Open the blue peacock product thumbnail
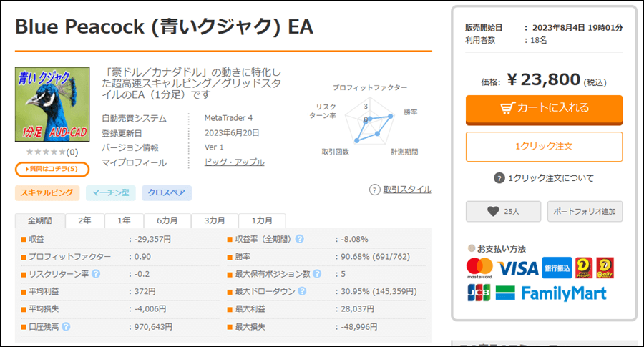 [x=52, y=104]
